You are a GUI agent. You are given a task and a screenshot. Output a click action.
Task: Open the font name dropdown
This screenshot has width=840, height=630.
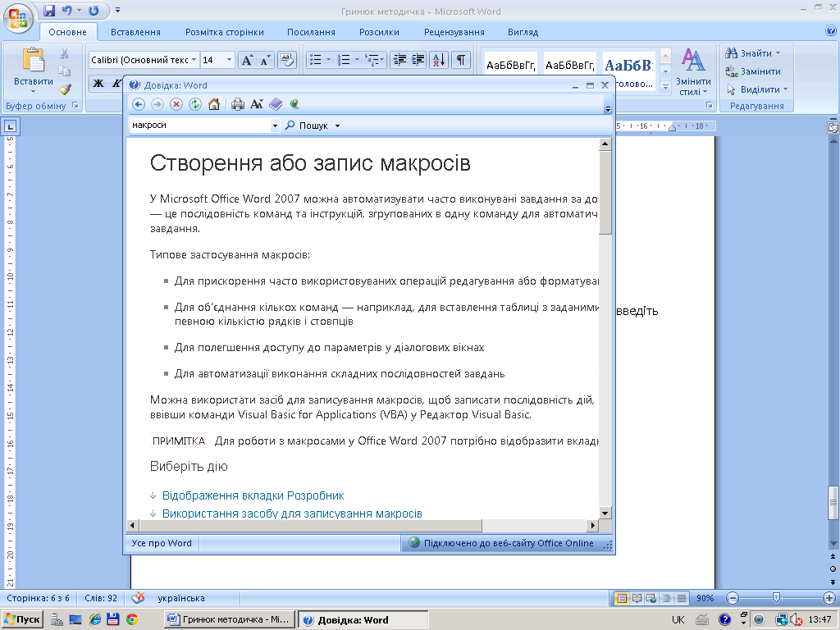coord(194,60)
